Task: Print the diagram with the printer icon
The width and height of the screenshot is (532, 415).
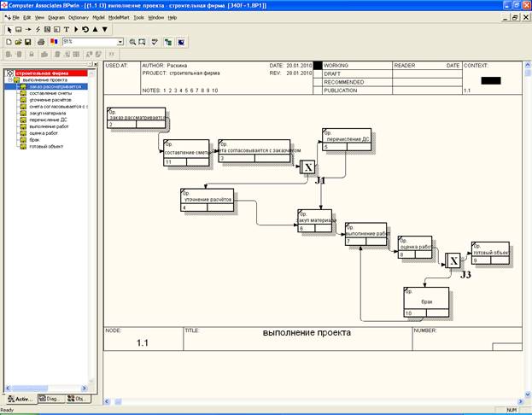Action: pos(41,42)
